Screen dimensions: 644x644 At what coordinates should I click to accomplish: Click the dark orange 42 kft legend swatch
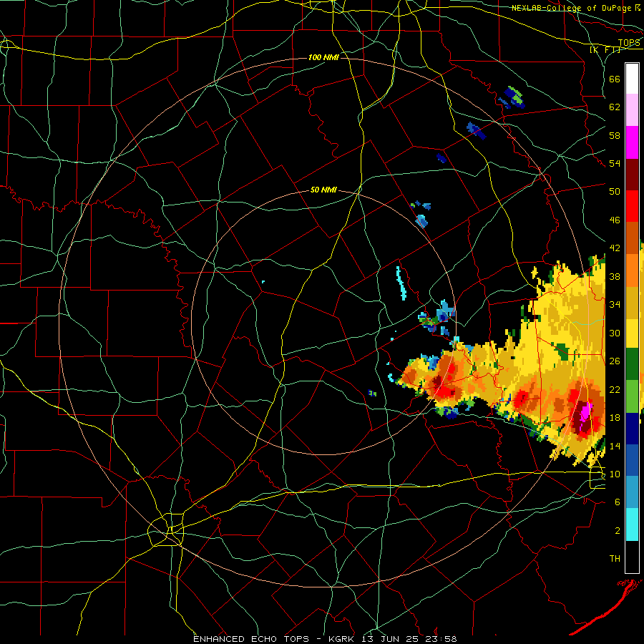[632, 238]
